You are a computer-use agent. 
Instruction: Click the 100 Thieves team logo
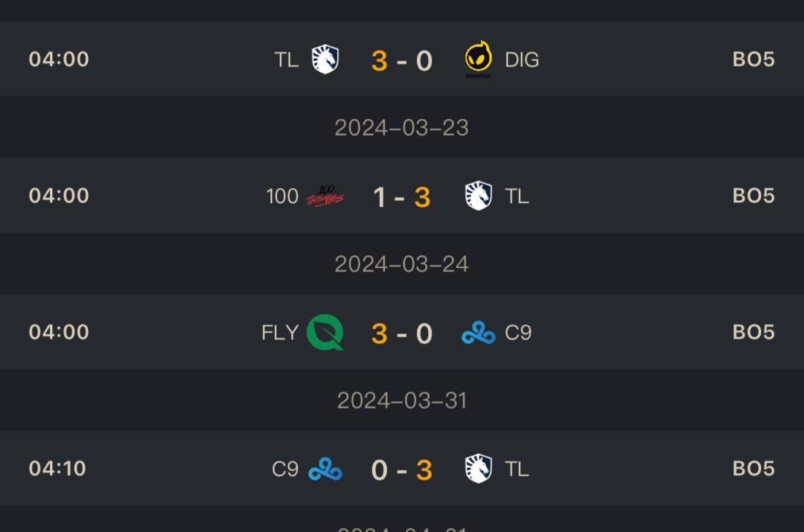(x=325, y=196)
